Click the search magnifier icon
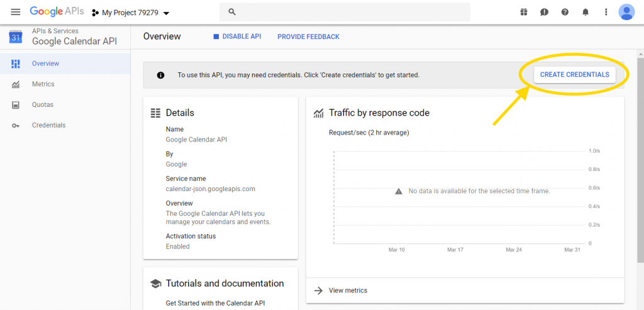Image resolution: width=644 pixels, height=310 pixels. tap(232, 12)
